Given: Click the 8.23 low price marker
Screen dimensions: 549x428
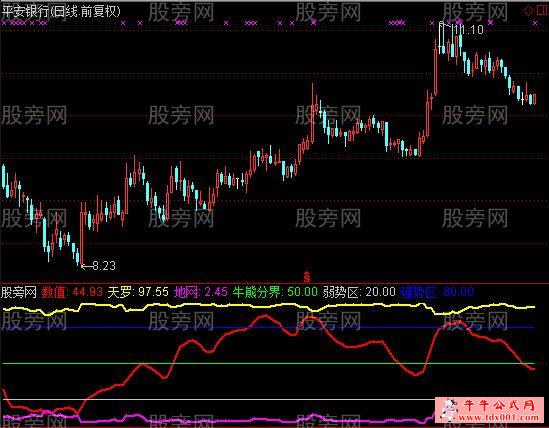Looking at the screenshot, I should tap(99, 266).
